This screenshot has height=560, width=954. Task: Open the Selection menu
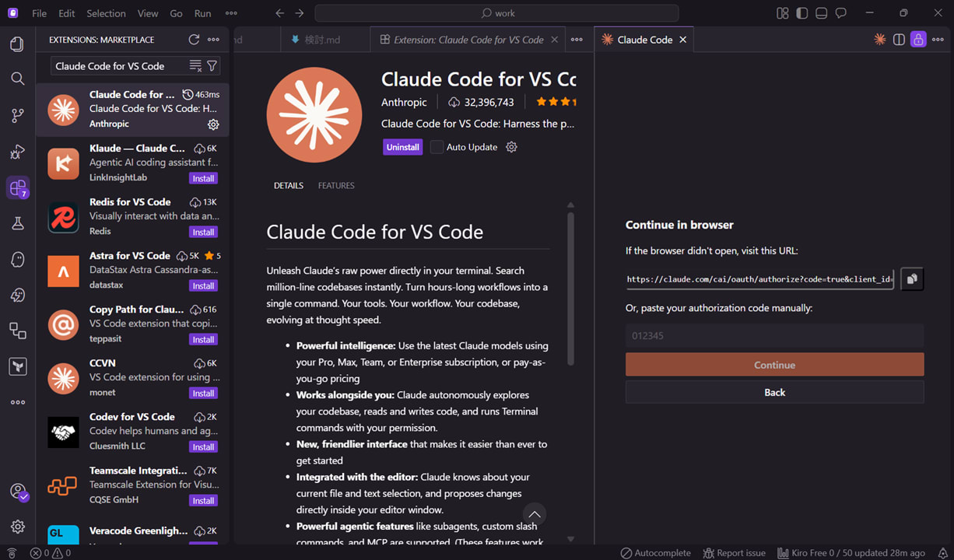coord(106,13)
